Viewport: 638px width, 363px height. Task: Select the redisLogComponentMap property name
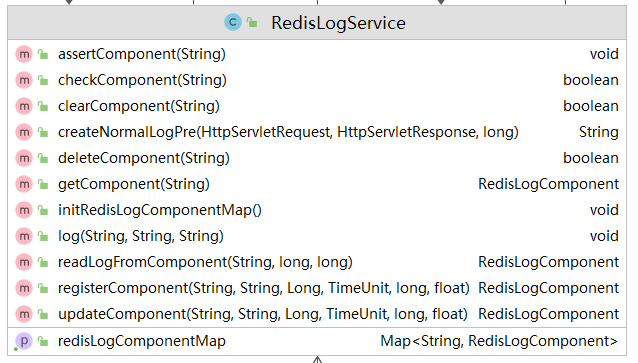click(142, 341)
